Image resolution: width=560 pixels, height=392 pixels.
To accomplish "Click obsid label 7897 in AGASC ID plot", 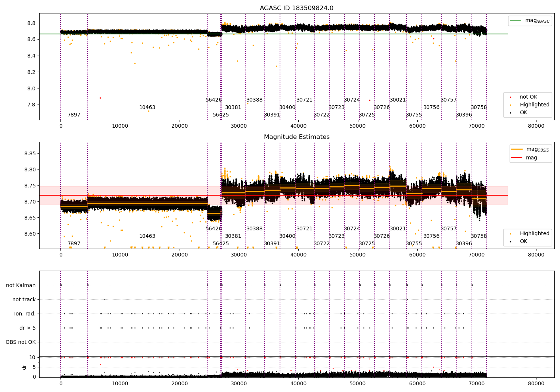I will pyautogui.click(x=74, y=115).
